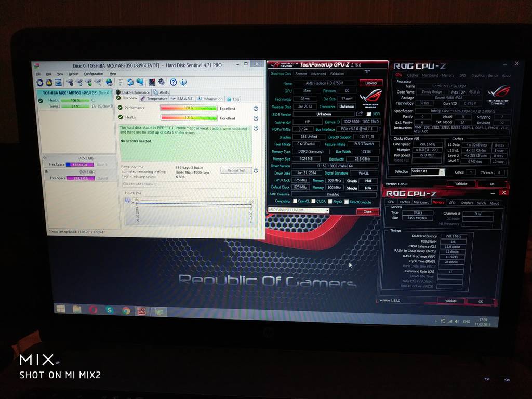The image size is (532, 399).
Task: Click the save icon on Health graph
Action: pyautogui.click(x=127, y=200)
